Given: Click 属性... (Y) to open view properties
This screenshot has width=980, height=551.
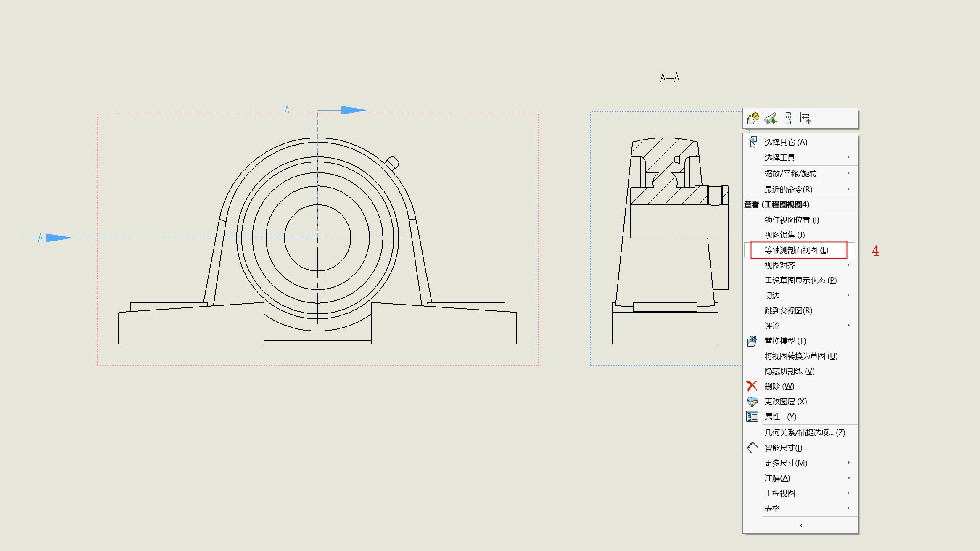Looking at the screenshot, I should pyautogui.click(x=780, y=416).
